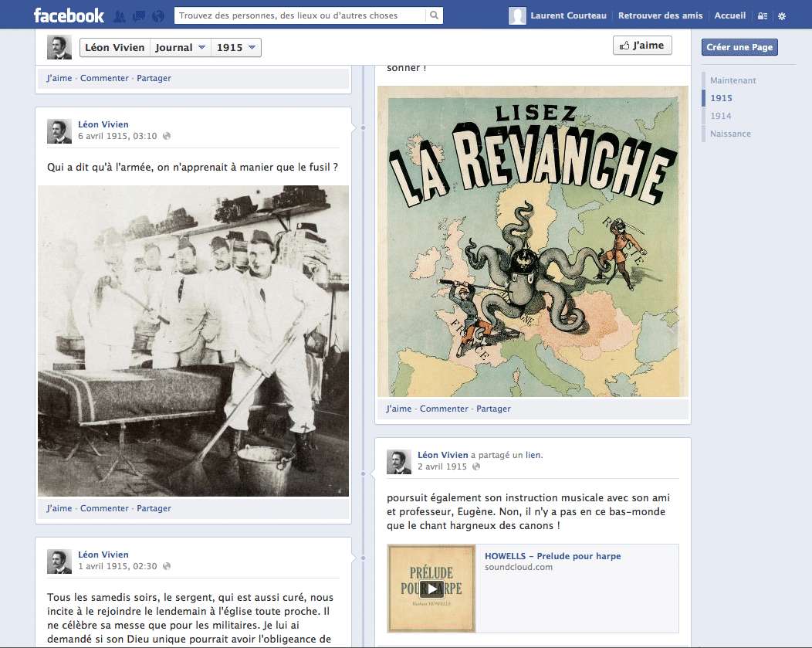This screenshot has width=812, height=648.
Task: Click Léon Vivien's avatar on the 6 avril post
Action: (59, 131)
